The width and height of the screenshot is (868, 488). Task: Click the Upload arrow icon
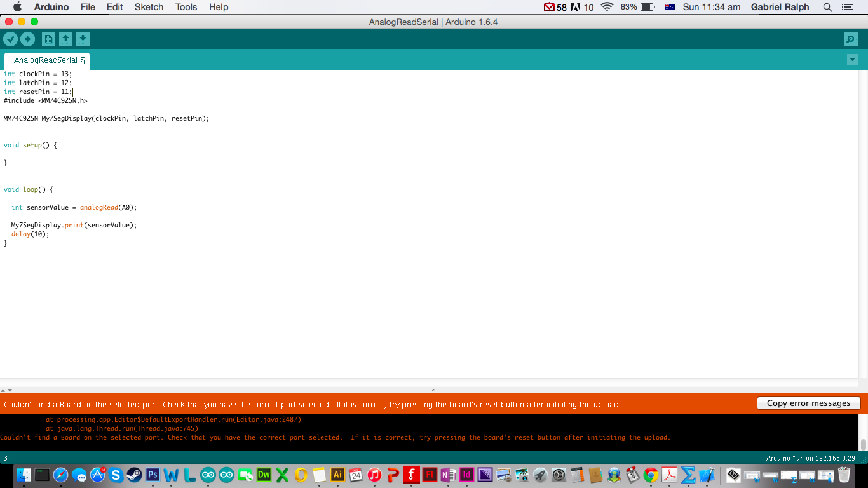[27, 39]
